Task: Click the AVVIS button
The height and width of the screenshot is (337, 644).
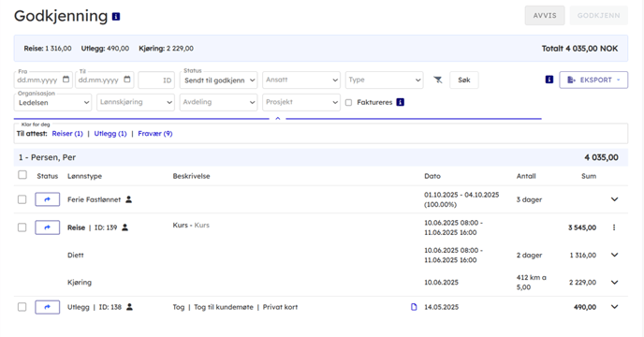Action: tap(545, 16)
